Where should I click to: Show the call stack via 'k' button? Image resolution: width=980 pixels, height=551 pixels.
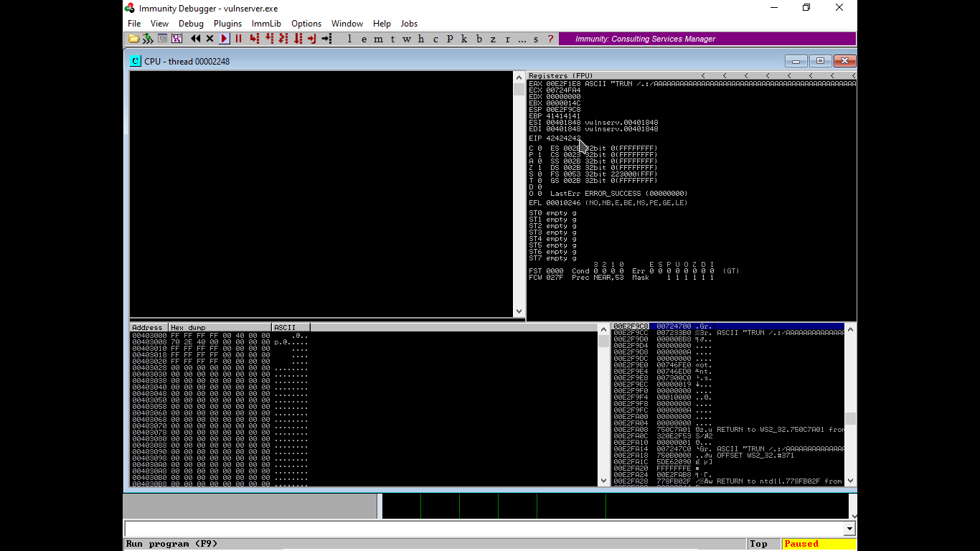(464, 39)
